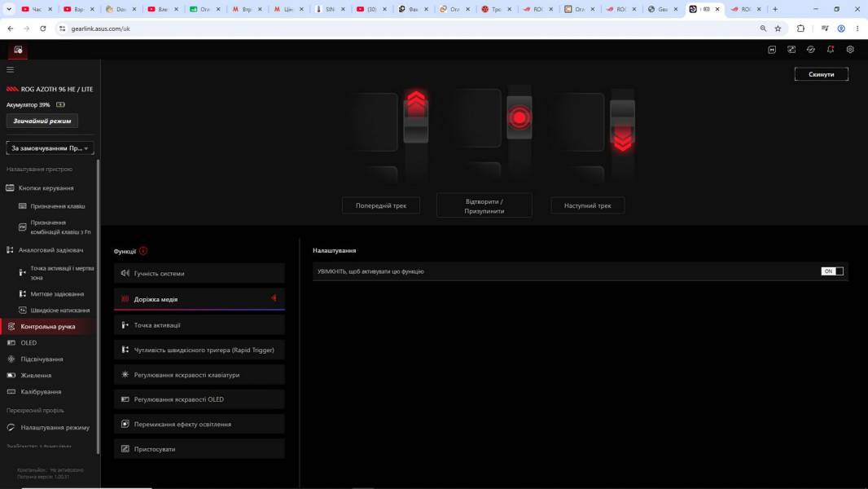
Task: Select Гучність системи function
Action: [199, 274]
